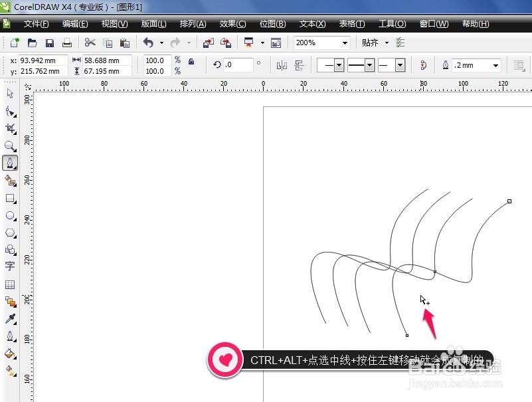Click the rotation angle field
Image resolution: width=532 pixels, height=402 pixels.
tap(238, 64)
